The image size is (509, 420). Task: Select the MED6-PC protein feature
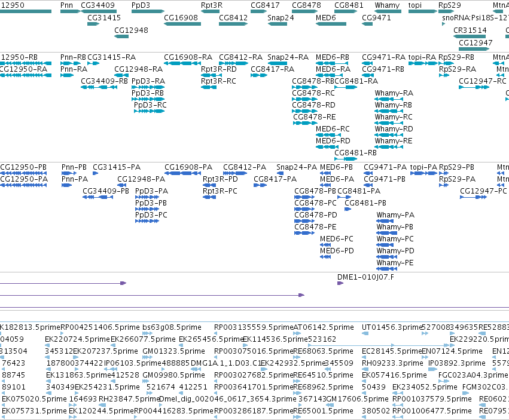325,245
